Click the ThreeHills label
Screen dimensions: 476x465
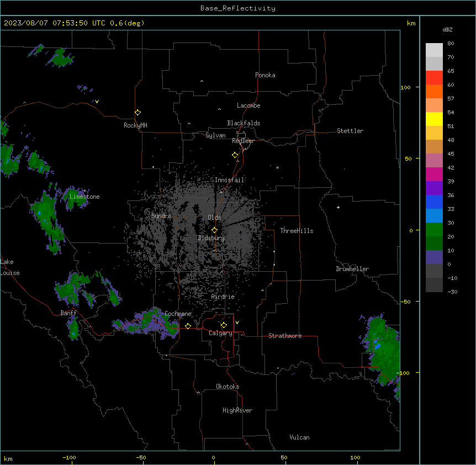[x=297, y=231]
